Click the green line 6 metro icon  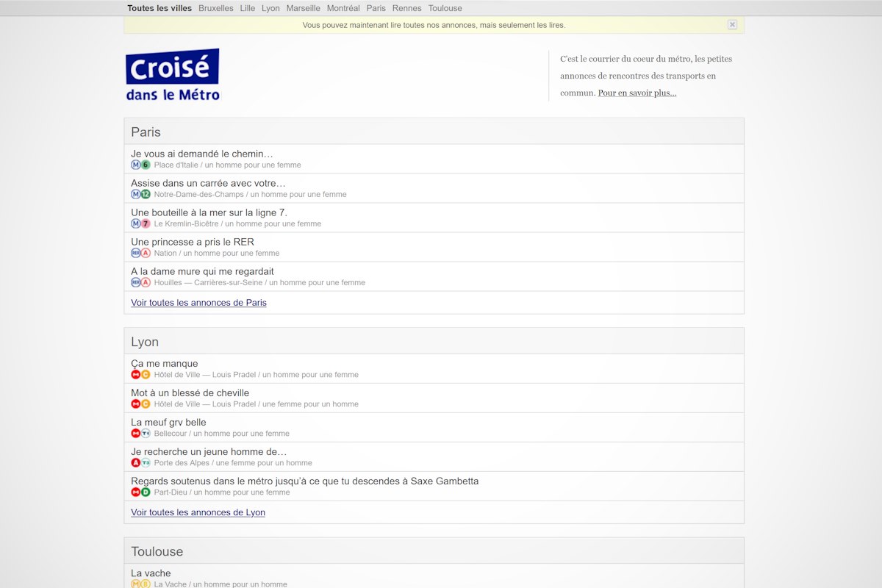tap(146, 165)
